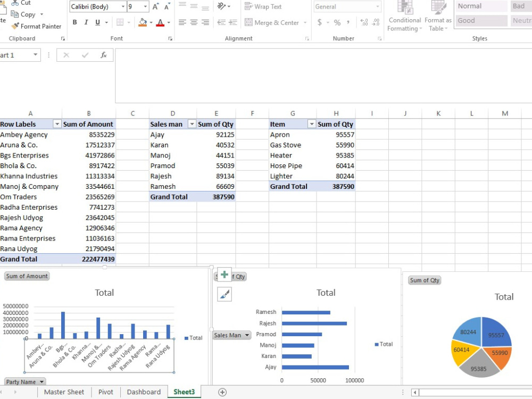Click the Middle Align icon

point(194,6)
